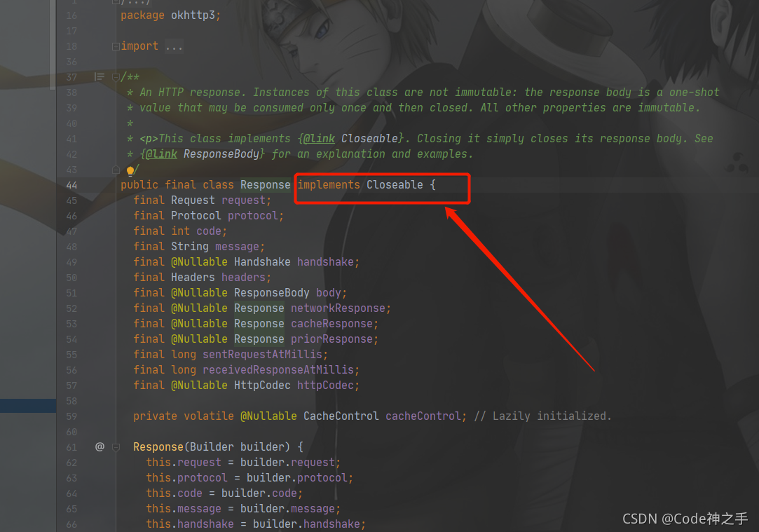
Task: Click the '// Lazily initialized.' comment
Action: [x=542, y=416]
